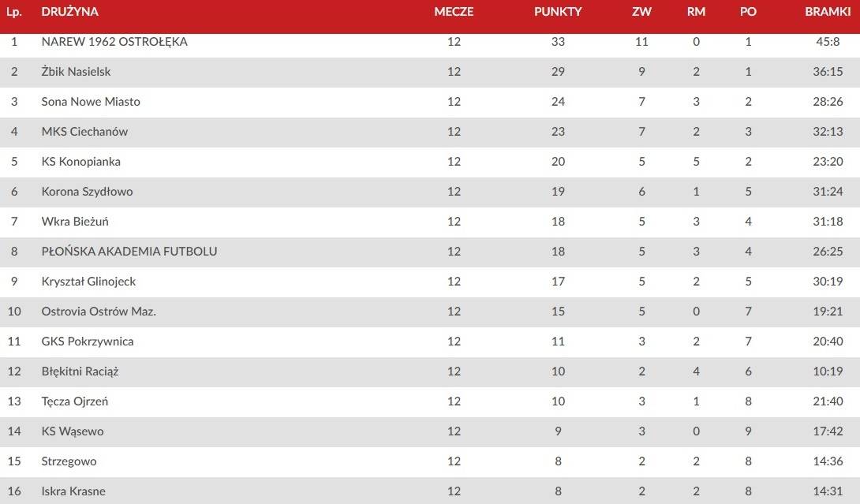Click the DRUŻYNA column header
The width and height of the screenshot is (860, 504).
[x=69, y=12]
